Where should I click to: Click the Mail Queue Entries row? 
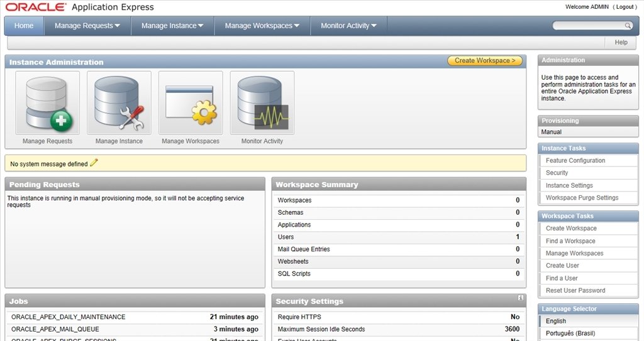pos(398,249)
